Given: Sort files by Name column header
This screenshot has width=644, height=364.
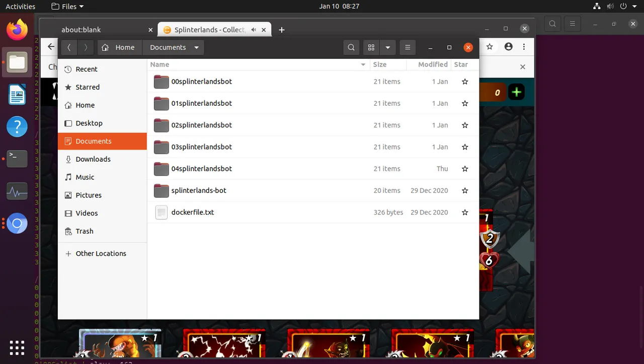Looking at the screenshot, I should [259, 64].
